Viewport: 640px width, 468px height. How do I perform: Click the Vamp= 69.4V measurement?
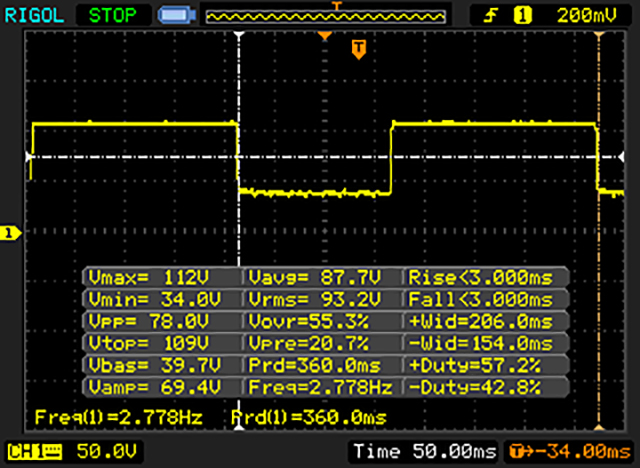[x=154, y=387]
